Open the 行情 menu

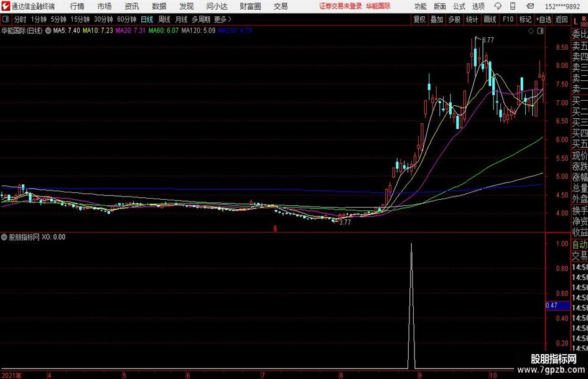[77, 6]
